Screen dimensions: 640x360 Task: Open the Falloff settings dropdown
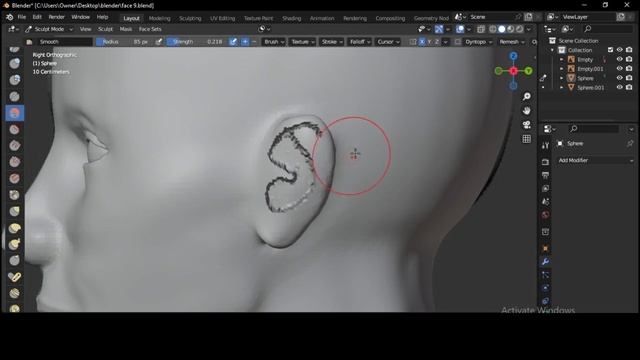[x=360, y=42]
